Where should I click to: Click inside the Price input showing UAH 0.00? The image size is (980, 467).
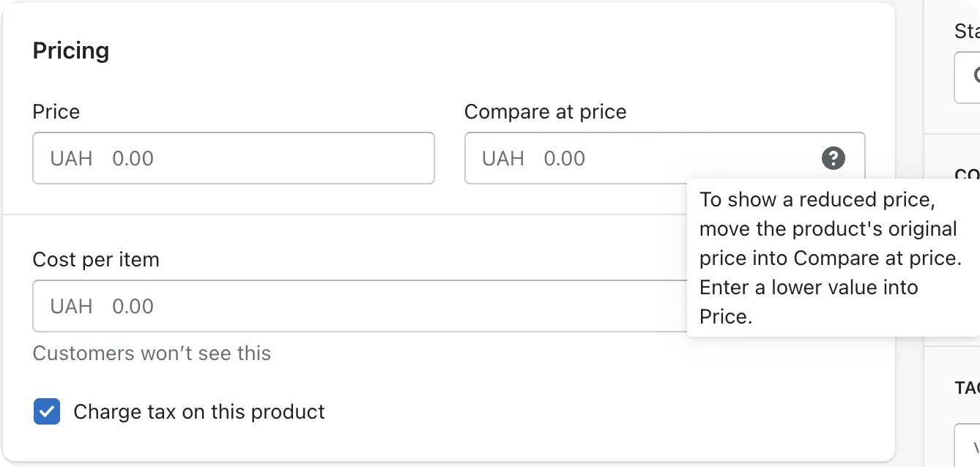pos(234,158)
